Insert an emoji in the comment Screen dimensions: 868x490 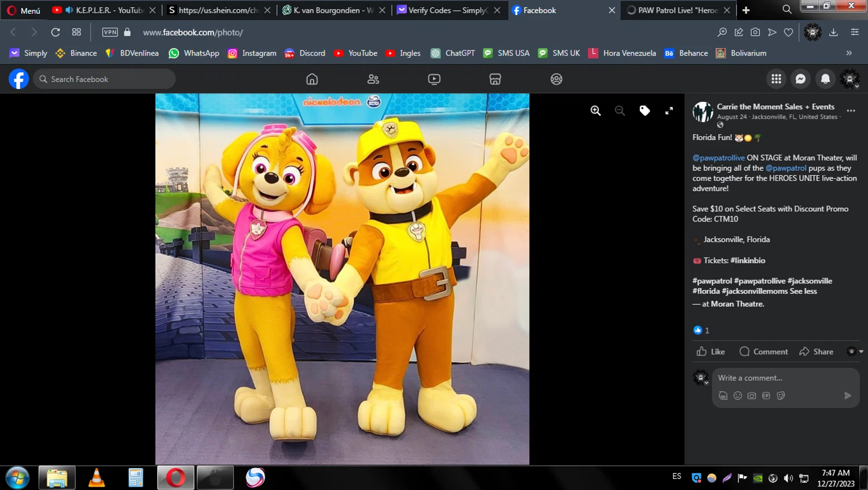coord(738,396)
